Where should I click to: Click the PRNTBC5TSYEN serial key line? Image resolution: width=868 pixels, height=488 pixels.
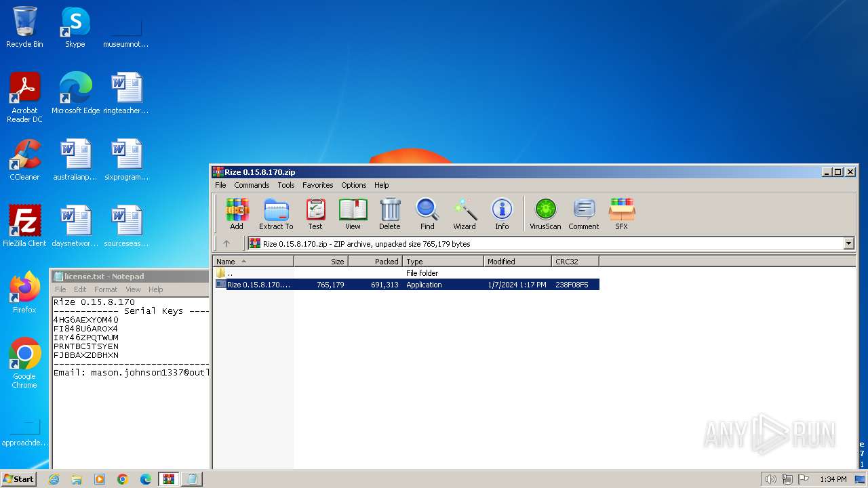pos(86,346)
